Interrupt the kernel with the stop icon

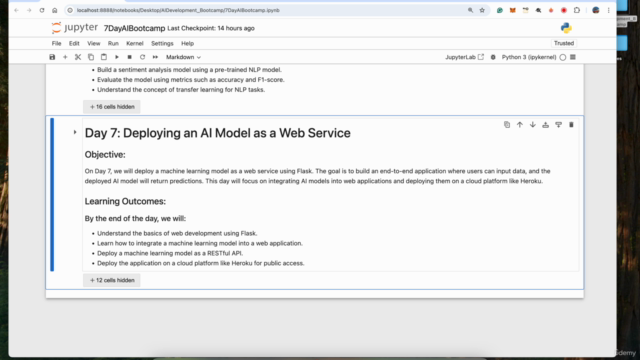point(129,57)
